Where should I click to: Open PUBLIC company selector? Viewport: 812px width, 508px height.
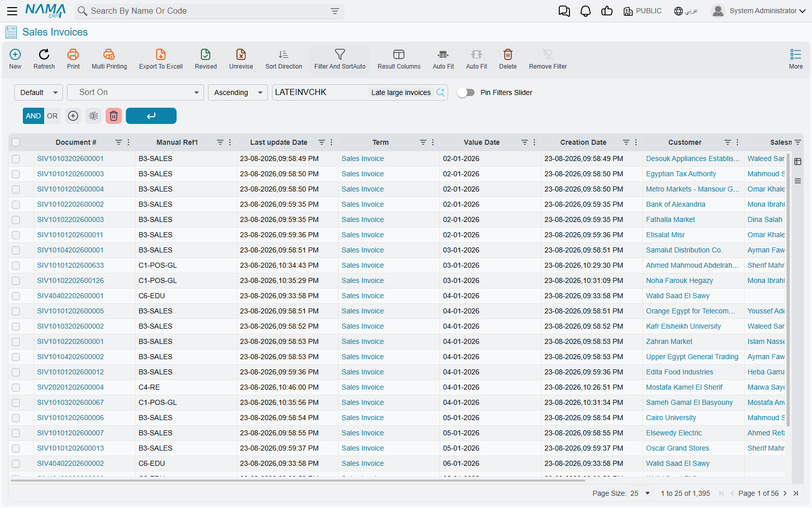642,11
